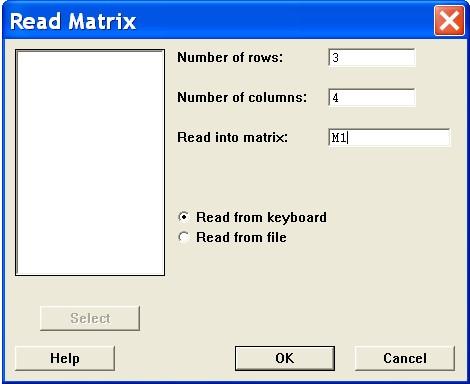The image size is (470, 384).
Task: Place cursor on the value 3 in rows field
Action: 335,58
